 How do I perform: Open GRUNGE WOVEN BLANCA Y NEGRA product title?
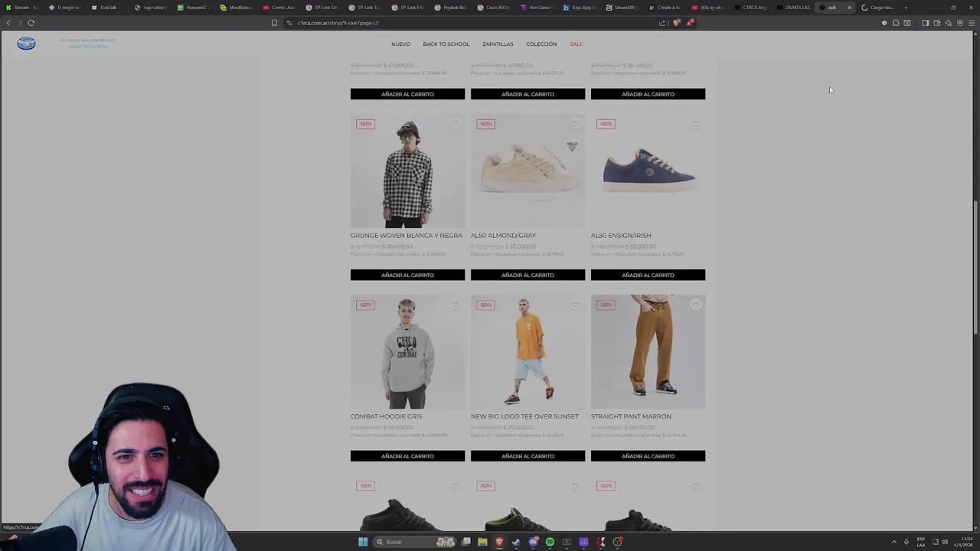(407, 236)
